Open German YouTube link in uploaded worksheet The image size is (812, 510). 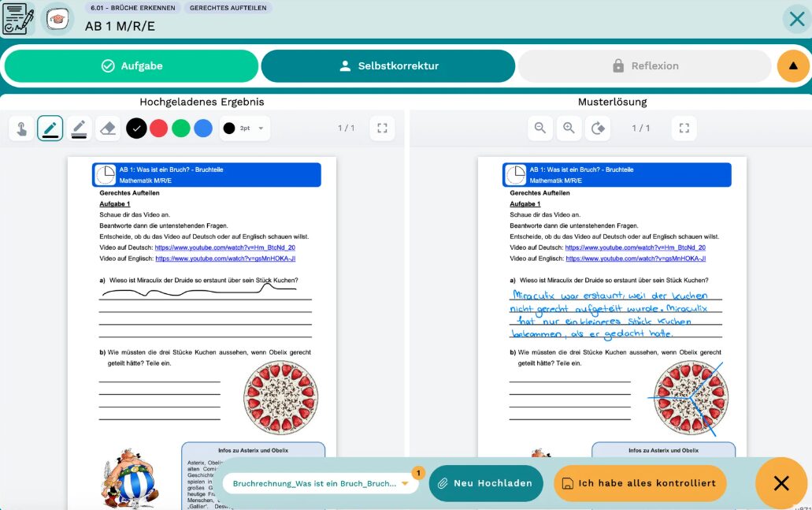tap(224, 248)
